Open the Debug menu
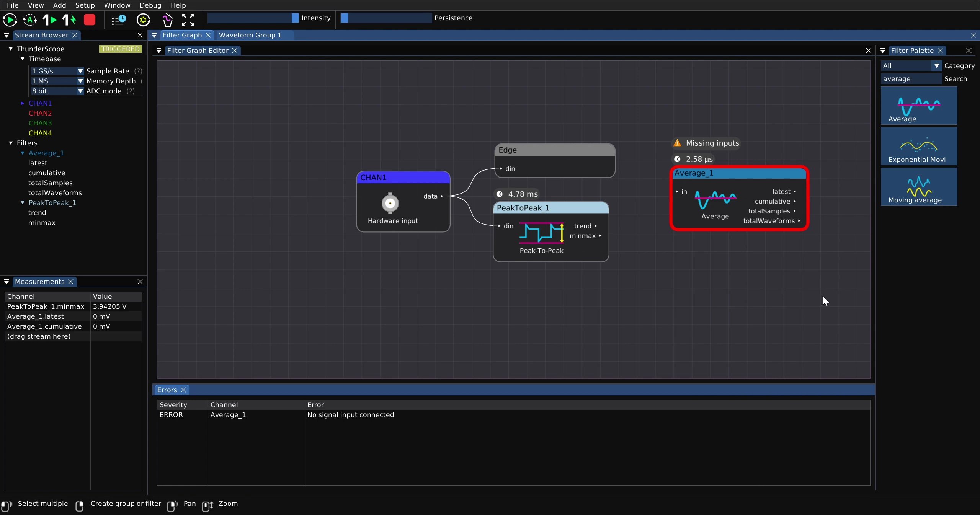 [150, 5]
